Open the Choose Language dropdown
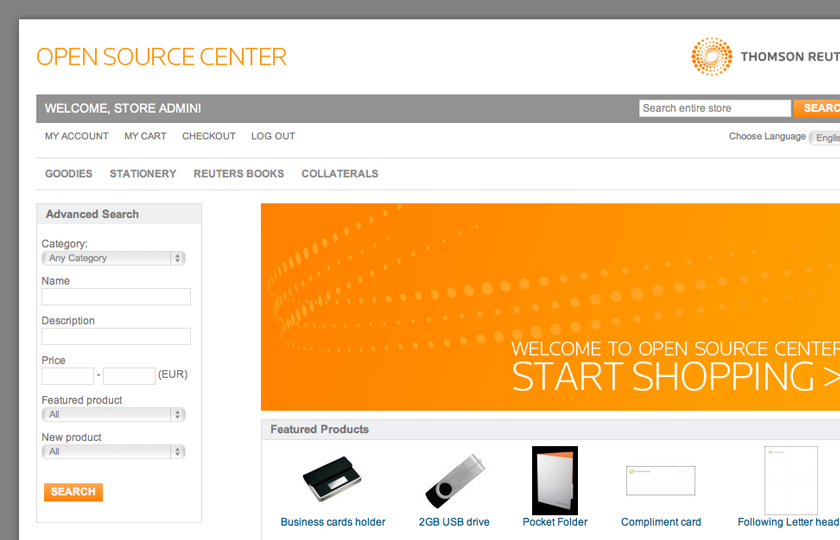The height and width of the screenshot is (540, 840). pyautogui.click(x=825, y=138)
